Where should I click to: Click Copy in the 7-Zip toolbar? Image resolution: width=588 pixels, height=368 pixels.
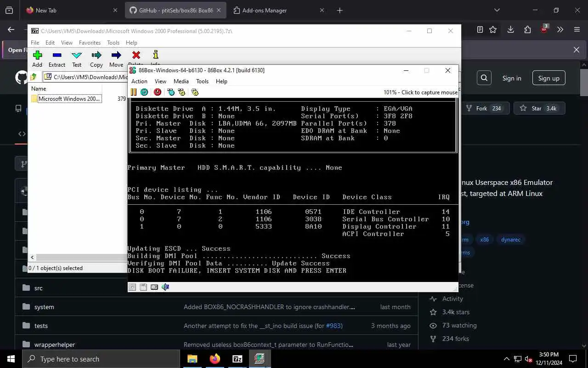96,59
